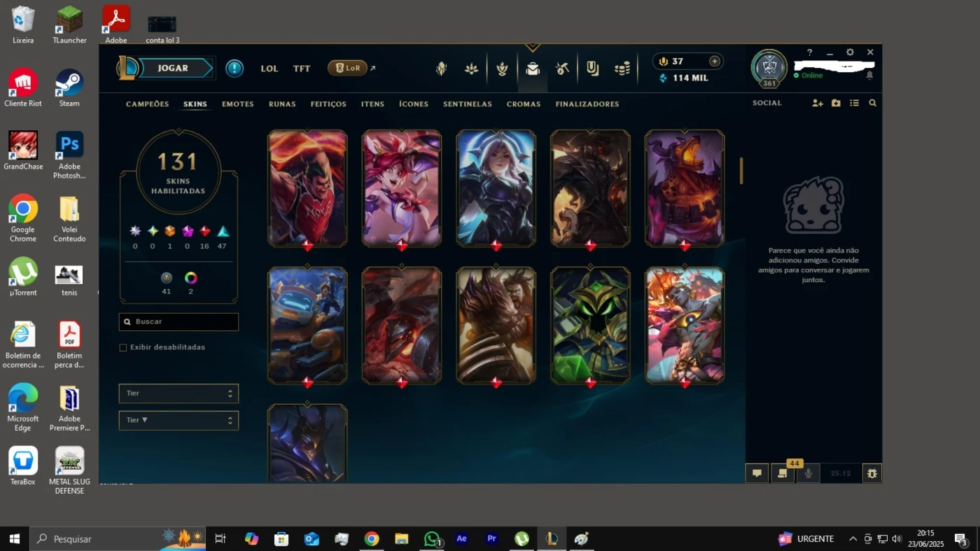
Task: Click the notification bell under the username
Action: pyautogui.click(x=869, y=75)
